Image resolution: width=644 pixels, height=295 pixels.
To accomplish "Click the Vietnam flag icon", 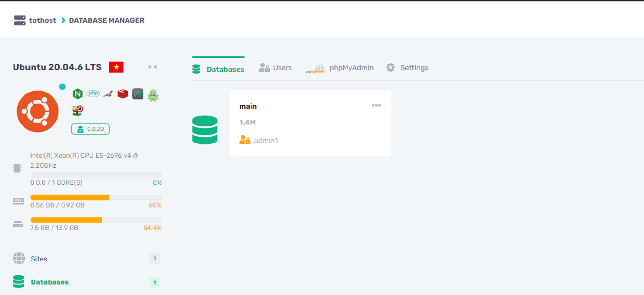I will 116,67.
